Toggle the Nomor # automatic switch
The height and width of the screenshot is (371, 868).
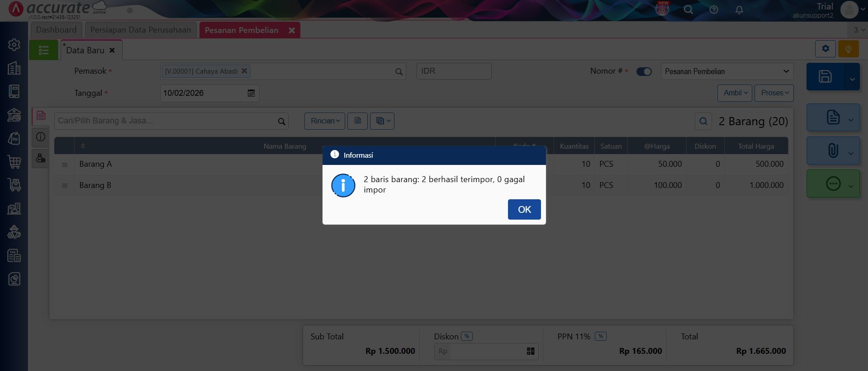[644, 71]
